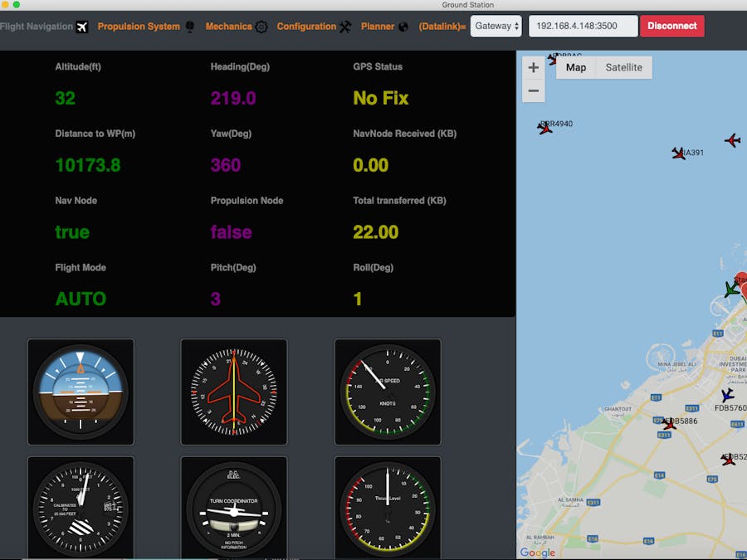Viewport: 747px width, 560px height.
Task: Open the Planner tab
Action: point(378,27)
